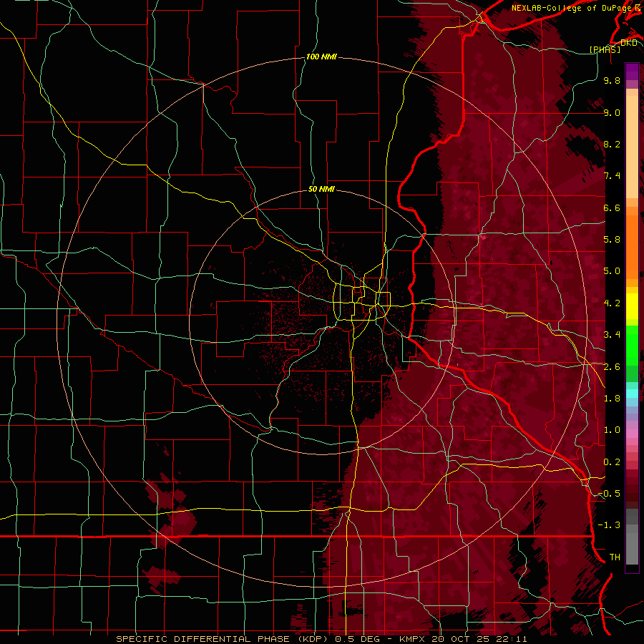Screen dimensions: 644x644
Task: Click the purple swatch atop the color bar
Action: [x=632, y=72]
